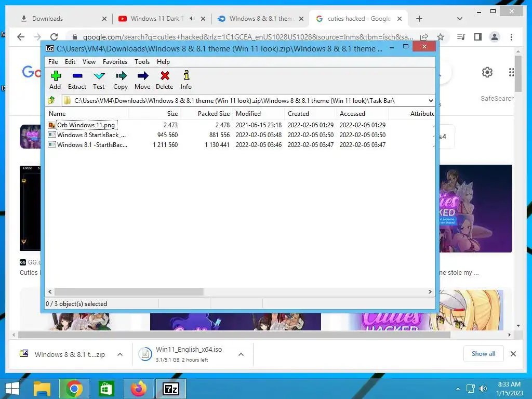The width and height of the screenshot is (532, 399).
Task: Click the Cuties Hacked thumbnail on right
Action: tap(476, 209)
